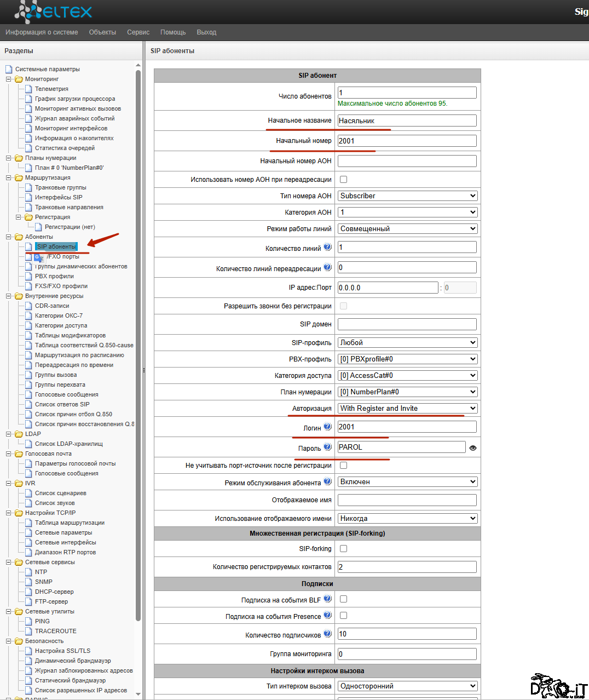Click help icon next to Количество подписчиков

pyautogui.click(x=327, y=634)
